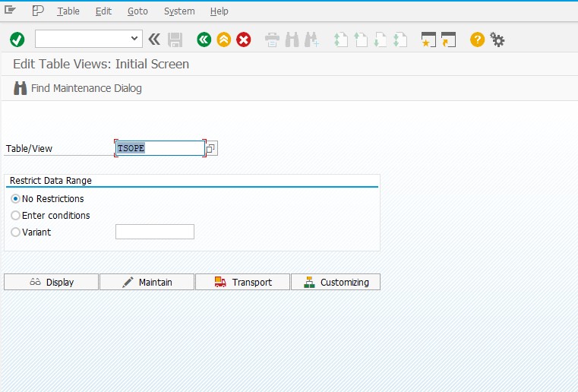
Task: Click the Display button
Action: tap(51, 282)
